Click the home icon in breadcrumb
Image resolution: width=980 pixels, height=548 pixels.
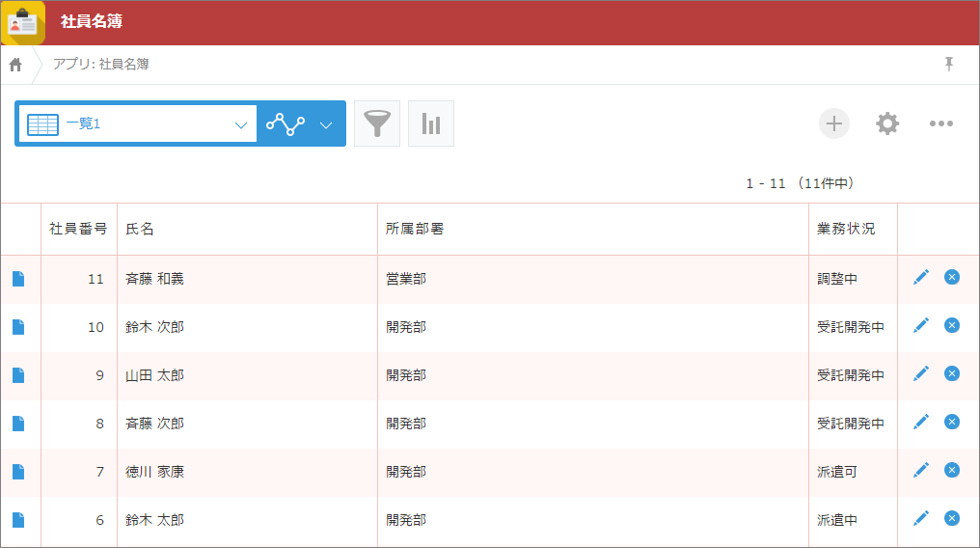point(15,65)
